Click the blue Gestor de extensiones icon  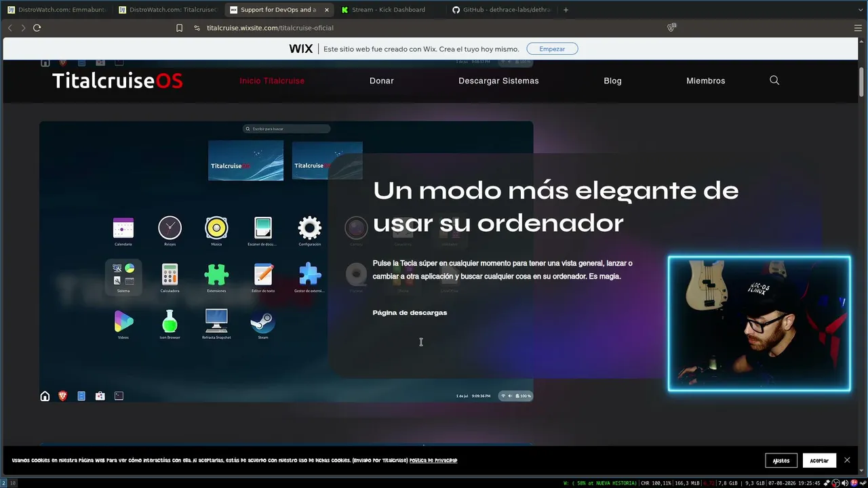[x=310, y=274]
